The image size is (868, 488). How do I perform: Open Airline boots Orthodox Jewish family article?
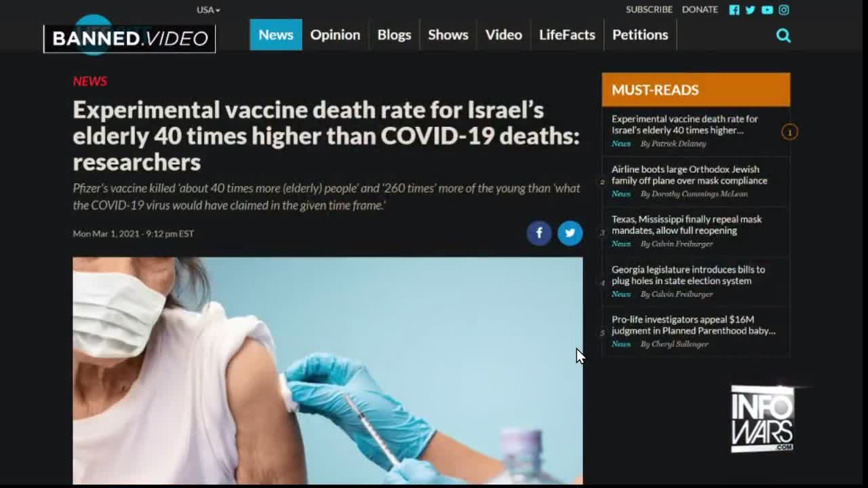click(690, 175)
